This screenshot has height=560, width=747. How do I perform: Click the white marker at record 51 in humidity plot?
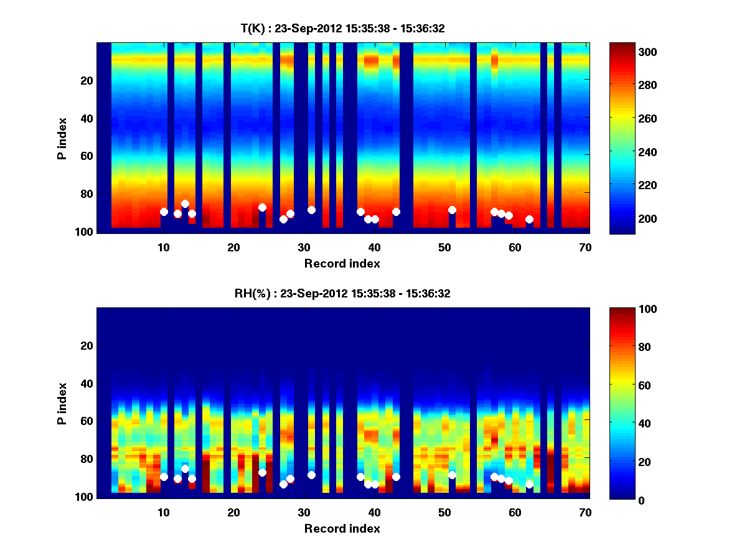(x=452, y=475)
